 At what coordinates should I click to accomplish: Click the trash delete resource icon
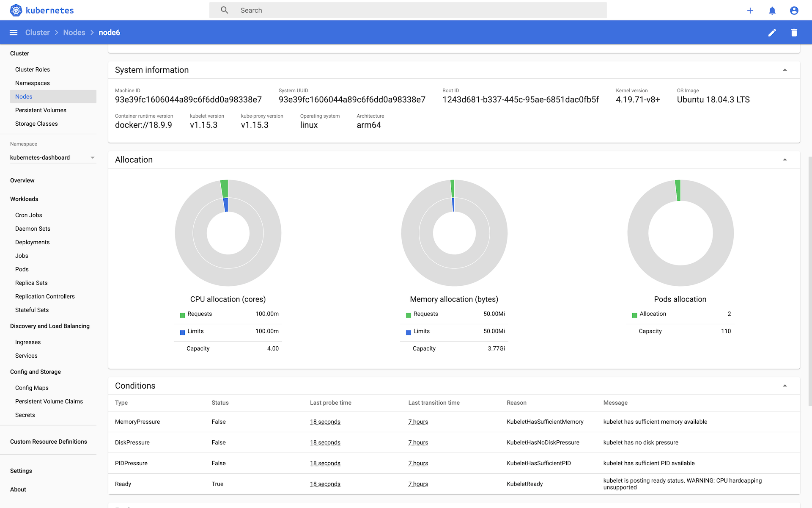(794, 33)
